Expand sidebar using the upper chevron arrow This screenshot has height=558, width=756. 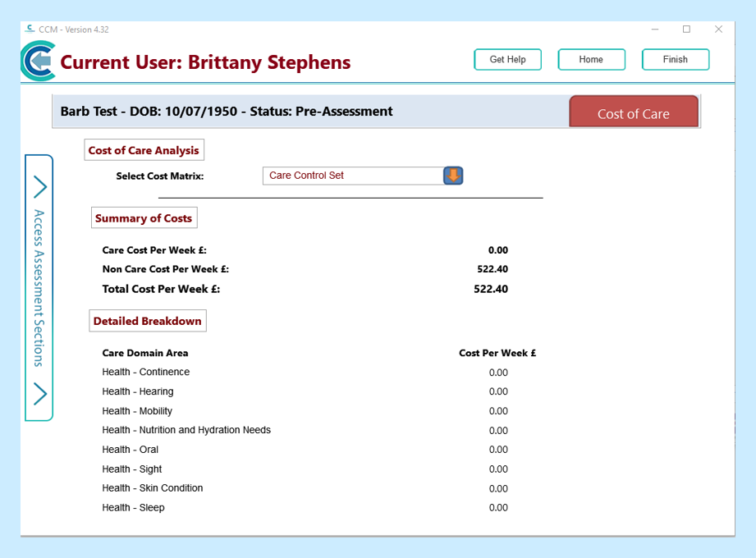coord(39,187)
